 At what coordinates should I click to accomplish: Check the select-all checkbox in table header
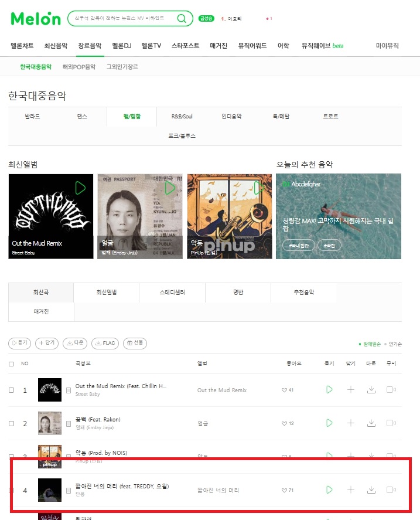(11, 364)
